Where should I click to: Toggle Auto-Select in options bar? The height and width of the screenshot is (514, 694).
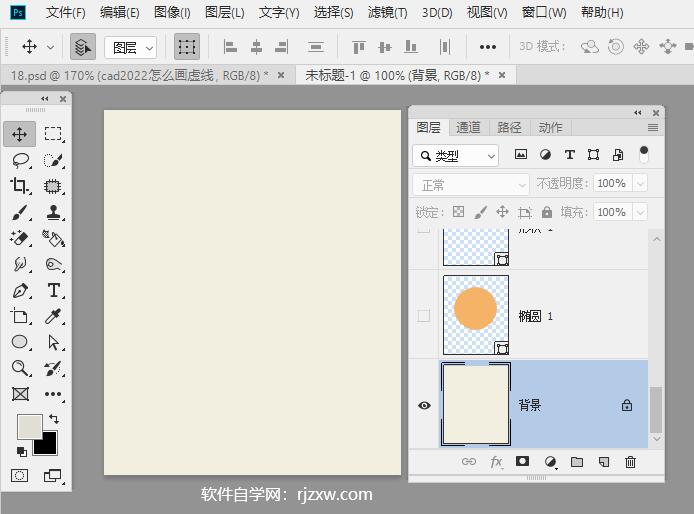click(x=83, y=46)
